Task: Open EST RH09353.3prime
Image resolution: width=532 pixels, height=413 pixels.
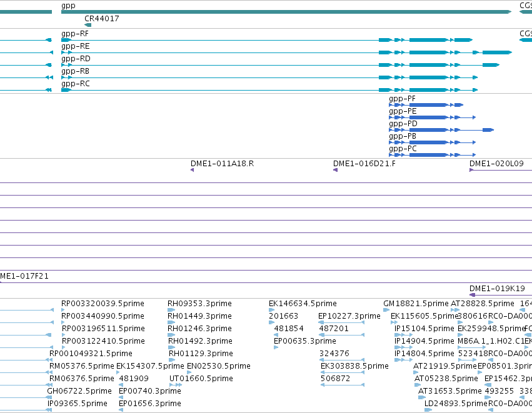Action: (200, 304)
